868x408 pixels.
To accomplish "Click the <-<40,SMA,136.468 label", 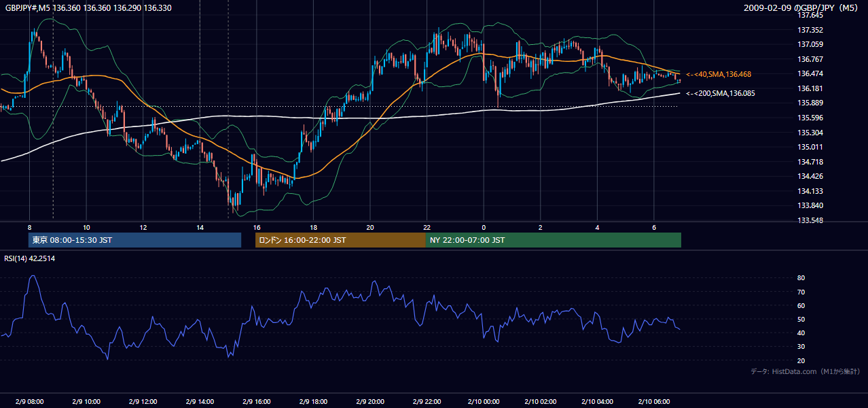I will pos(719,74).
